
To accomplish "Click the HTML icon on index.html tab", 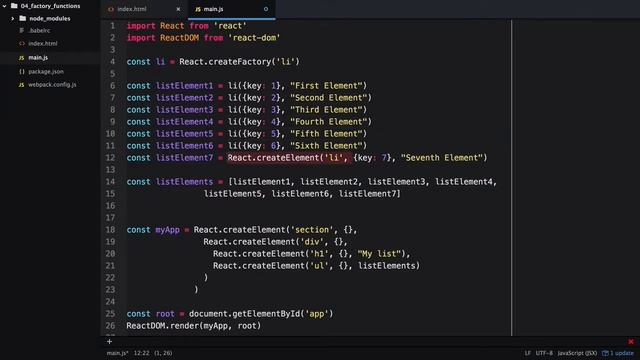I will tap(111, 9).
